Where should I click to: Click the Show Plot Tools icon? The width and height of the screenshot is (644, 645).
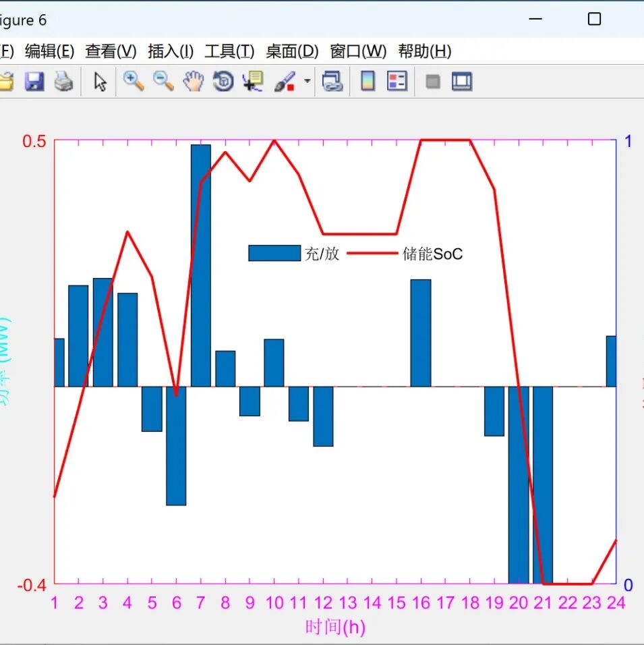[x=462, y=82]
